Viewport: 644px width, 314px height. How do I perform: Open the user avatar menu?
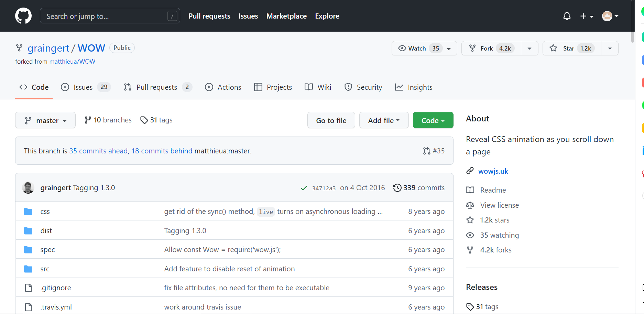coord(610,16)
